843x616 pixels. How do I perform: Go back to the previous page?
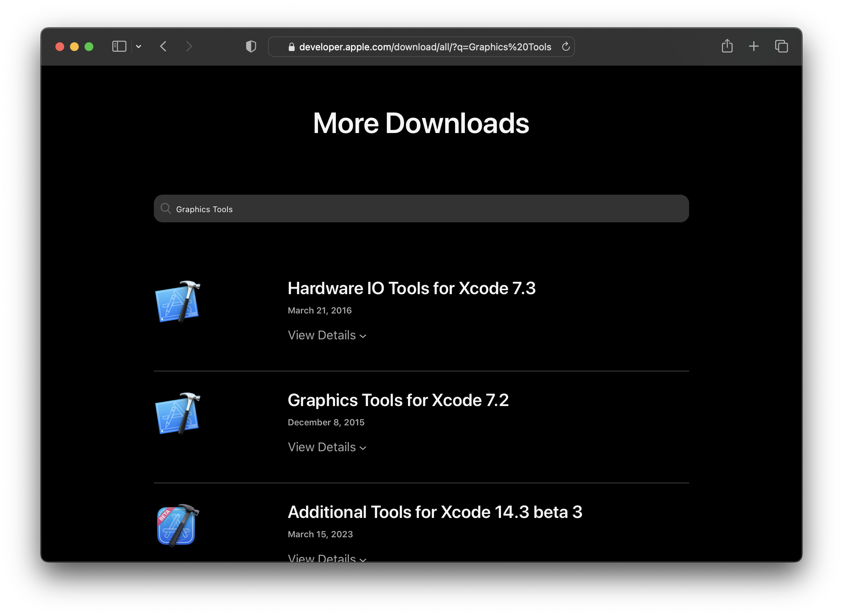pyautogui.click(x=163, y=47)
